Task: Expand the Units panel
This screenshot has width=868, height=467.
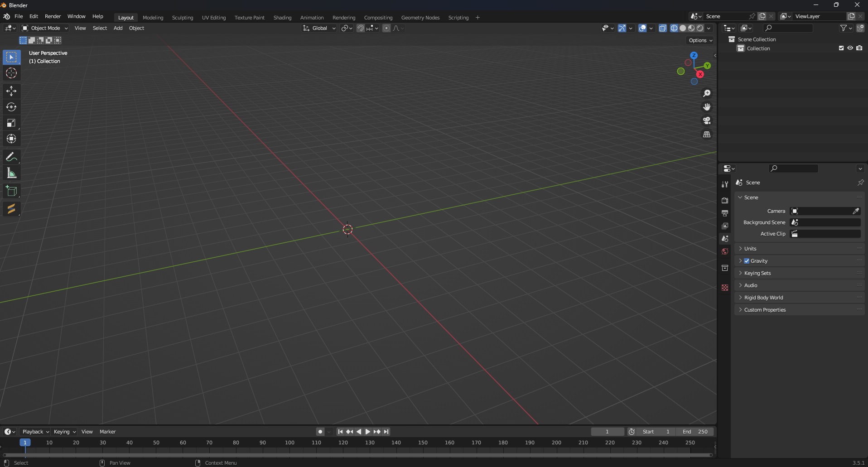Action: [800, 249]
